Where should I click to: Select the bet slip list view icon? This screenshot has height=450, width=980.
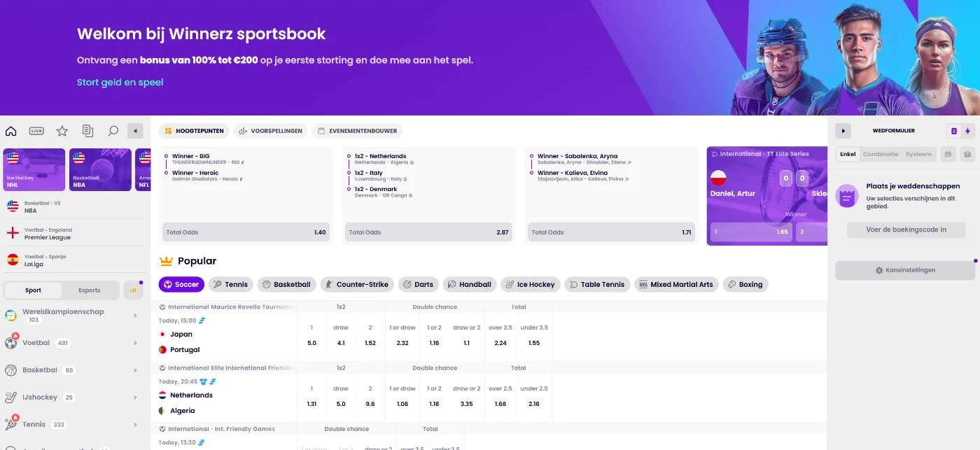953,131
